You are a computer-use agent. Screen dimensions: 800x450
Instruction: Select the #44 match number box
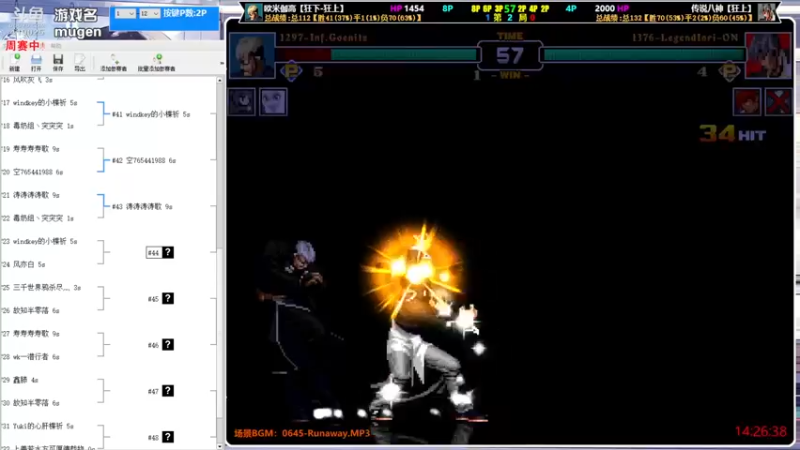(x=154, y=253)
